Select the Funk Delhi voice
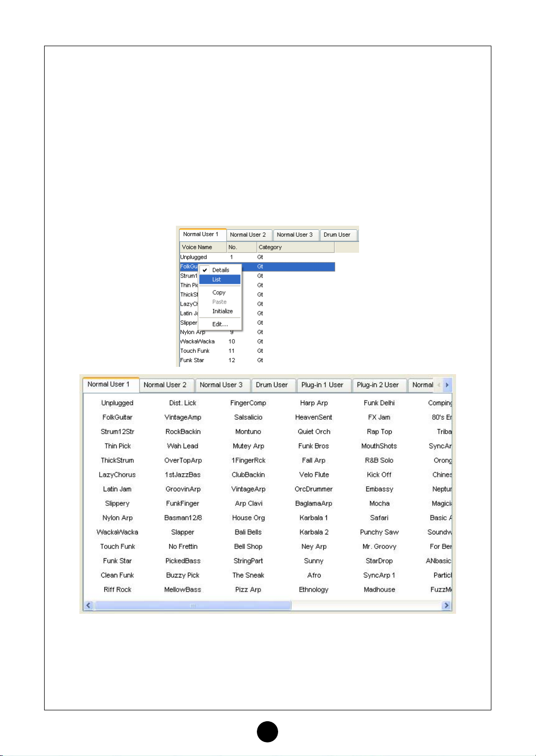Image resolution: width=536 pixels, height=756 pixels. click(x=379, y=403)
